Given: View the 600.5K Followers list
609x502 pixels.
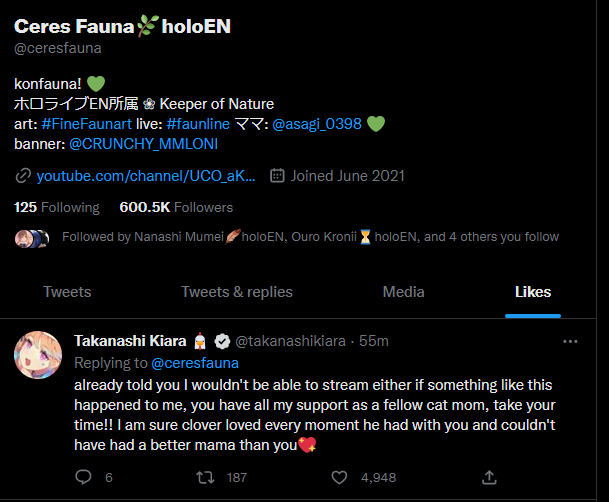Looking at the screenshot, I should pyautogui.click(x=176, y=207).
